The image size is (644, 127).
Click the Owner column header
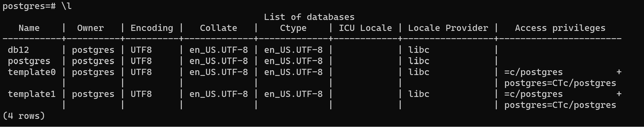pos(90,28)
